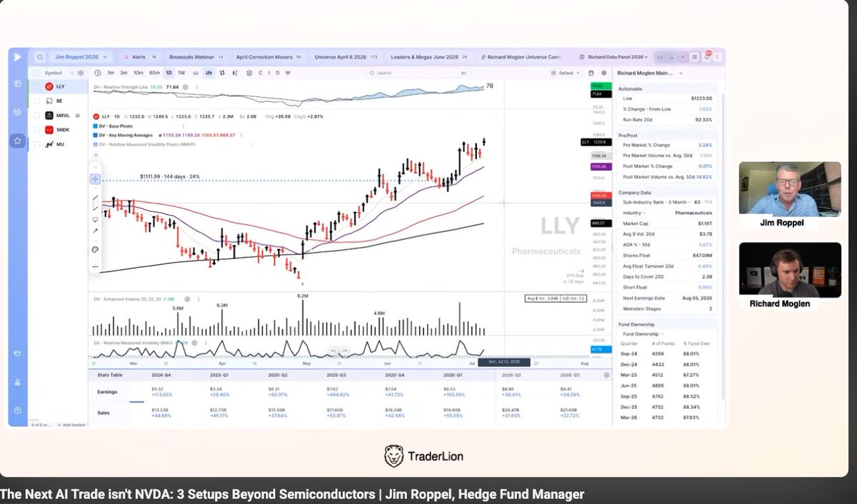Open the April Correction Movers tab
This screenshot has width=857, height=504.
click(269, 57)
